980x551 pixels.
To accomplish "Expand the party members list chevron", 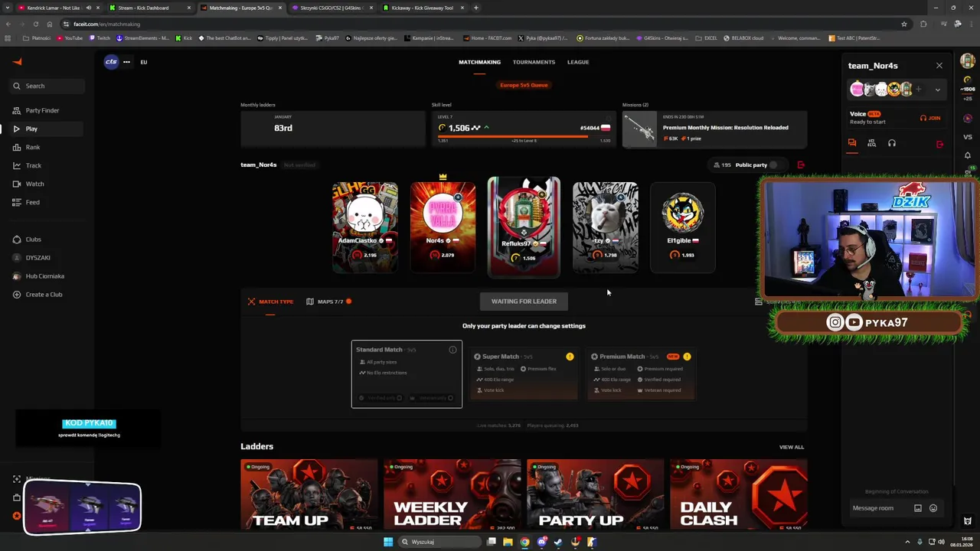I will tap(937, 90).
